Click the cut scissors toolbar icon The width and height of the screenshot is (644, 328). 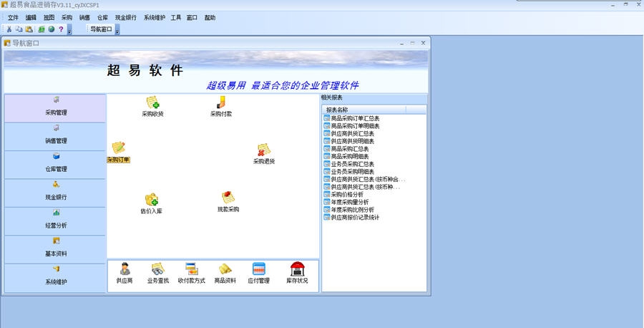(9, 29)
